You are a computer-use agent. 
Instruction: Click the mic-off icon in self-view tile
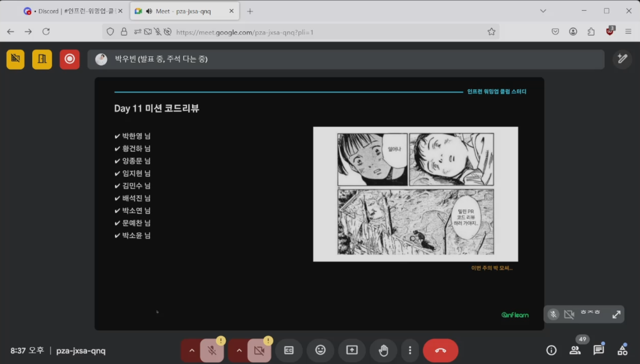(x=554, y=314)
